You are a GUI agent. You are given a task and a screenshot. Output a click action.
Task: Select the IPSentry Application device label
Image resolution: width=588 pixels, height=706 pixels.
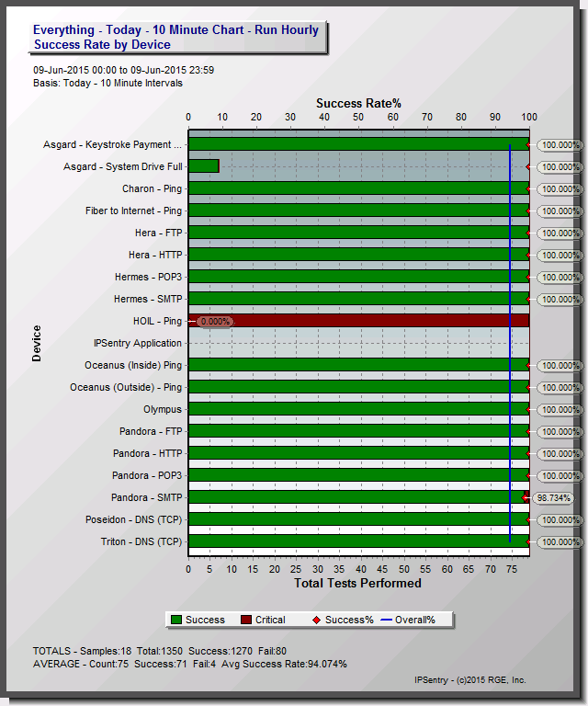coord(138,343)
